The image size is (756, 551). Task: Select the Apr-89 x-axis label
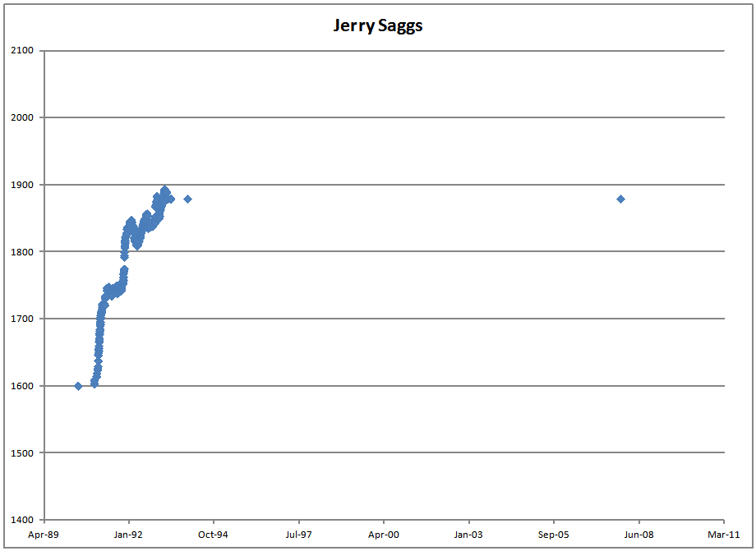coord(44,534)
